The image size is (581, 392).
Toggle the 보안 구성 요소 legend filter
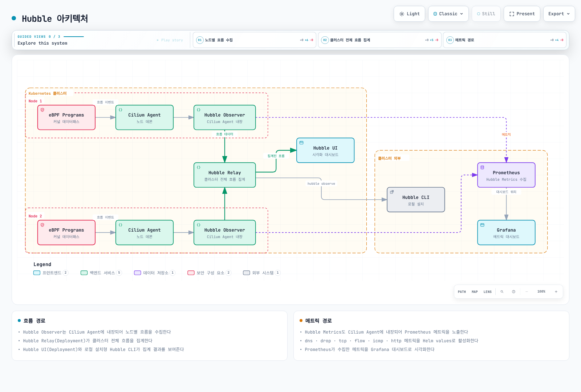[x=209, y=273]
